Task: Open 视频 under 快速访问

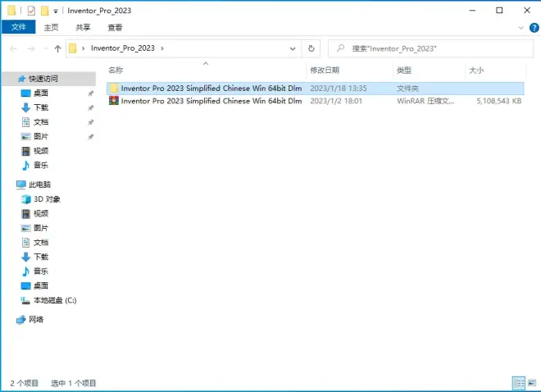Action: click(41, 151)
